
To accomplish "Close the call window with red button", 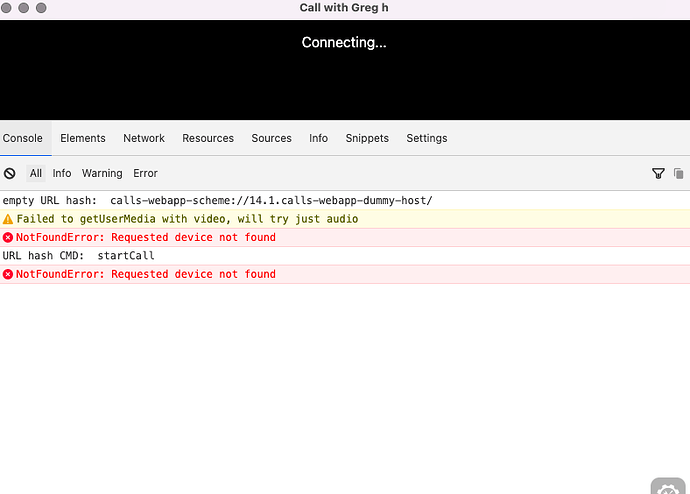I will pyautogui.click(x=11, y=8).
